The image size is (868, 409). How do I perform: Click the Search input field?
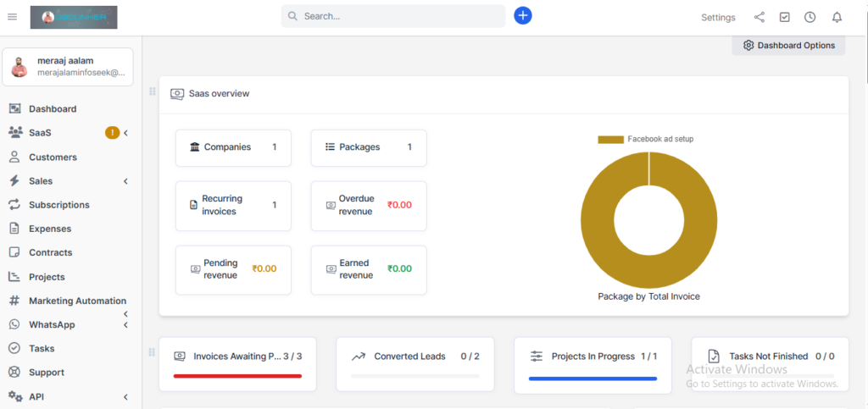point(398,16)
